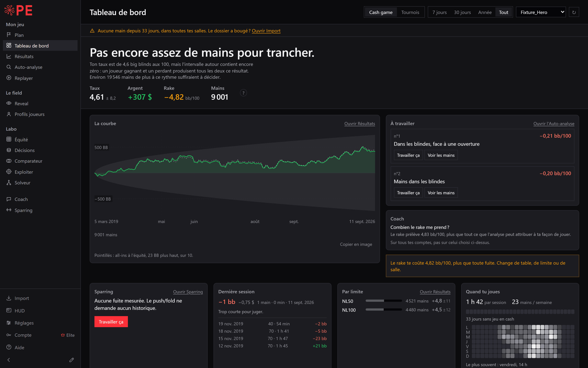588x368 pixels.
Task: Open Profils joueurs via its person icon
Action: [x=9, y=114]
